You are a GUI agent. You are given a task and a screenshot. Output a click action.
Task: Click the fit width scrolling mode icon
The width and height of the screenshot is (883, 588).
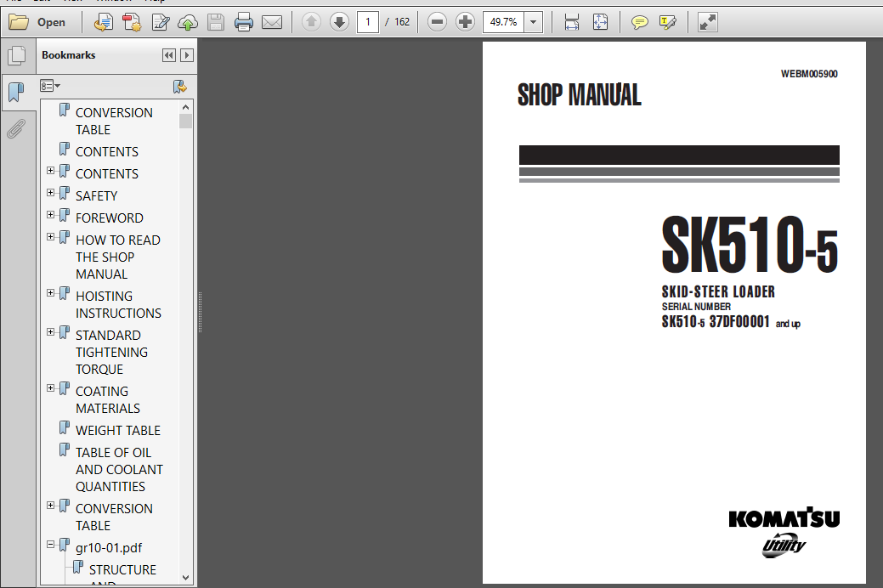pos(572,23)
